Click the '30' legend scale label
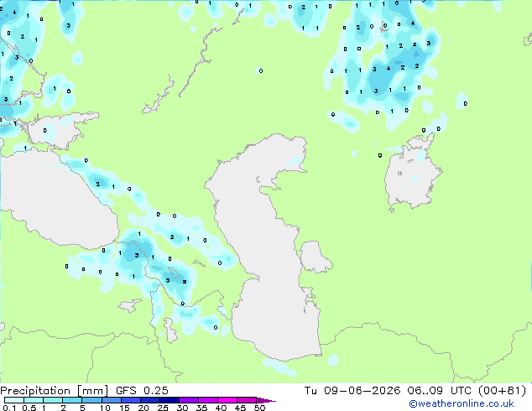The image size is (532, 411). tap(182, 408)
